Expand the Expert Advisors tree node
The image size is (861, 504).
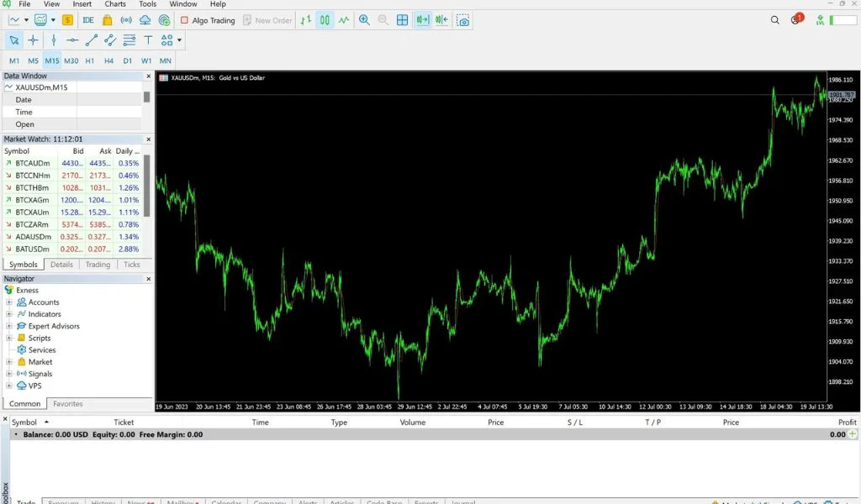pyautogui.click(x=9, y=326)
